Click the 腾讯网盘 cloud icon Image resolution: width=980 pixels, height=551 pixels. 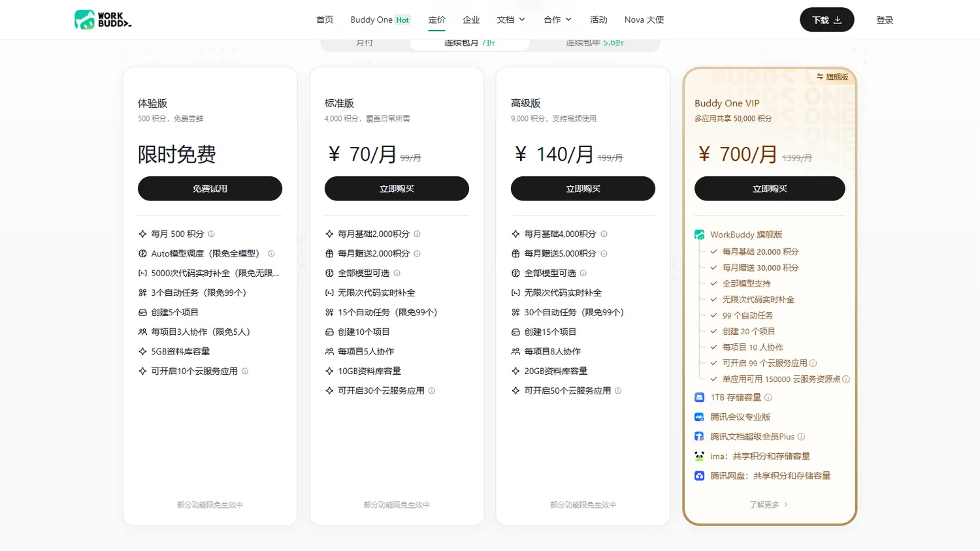point(699,475)
